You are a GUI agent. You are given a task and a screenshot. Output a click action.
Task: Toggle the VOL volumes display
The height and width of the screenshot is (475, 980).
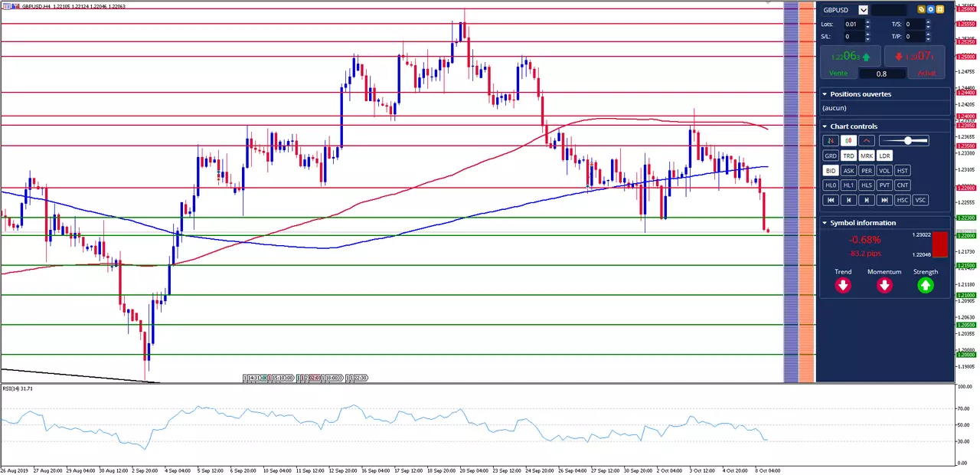884,171
